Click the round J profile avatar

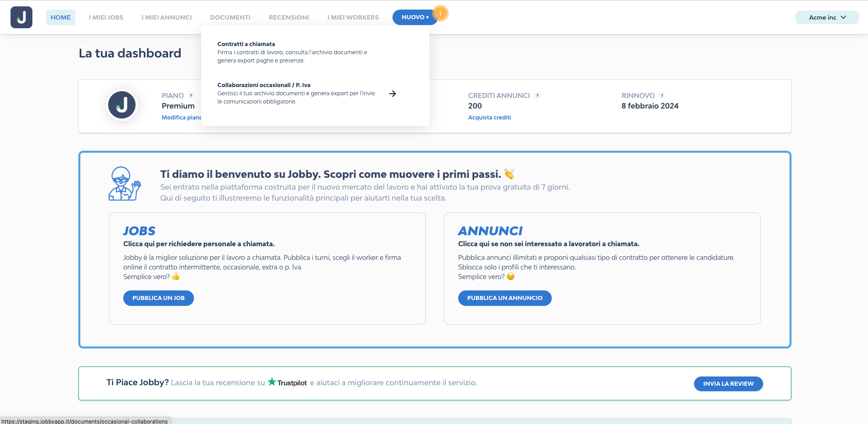pyautogui.click(x=122, y=105)
